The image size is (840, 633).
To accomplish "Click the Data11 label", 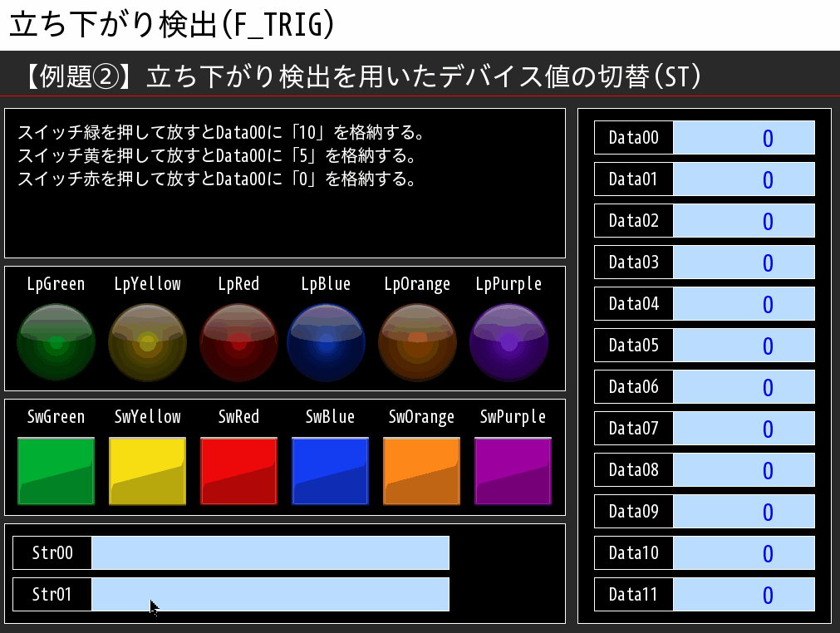I will 634,595.
